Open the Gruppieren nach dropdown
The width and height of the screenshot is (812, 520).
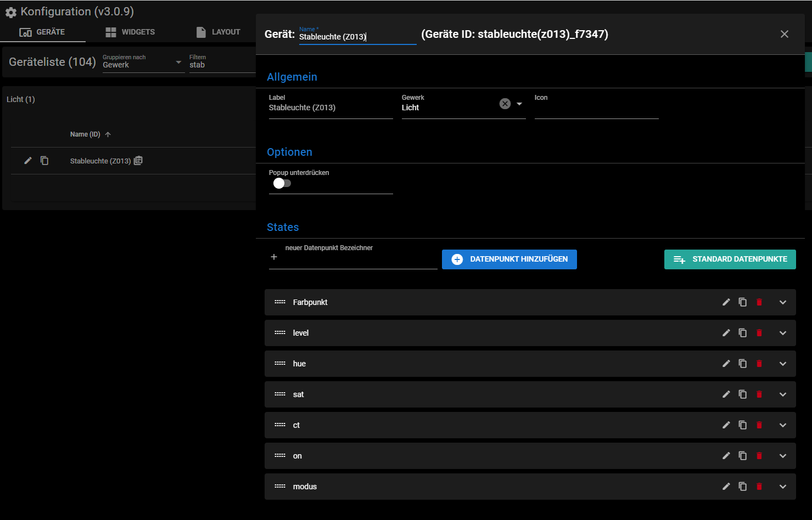click(143, 63)
